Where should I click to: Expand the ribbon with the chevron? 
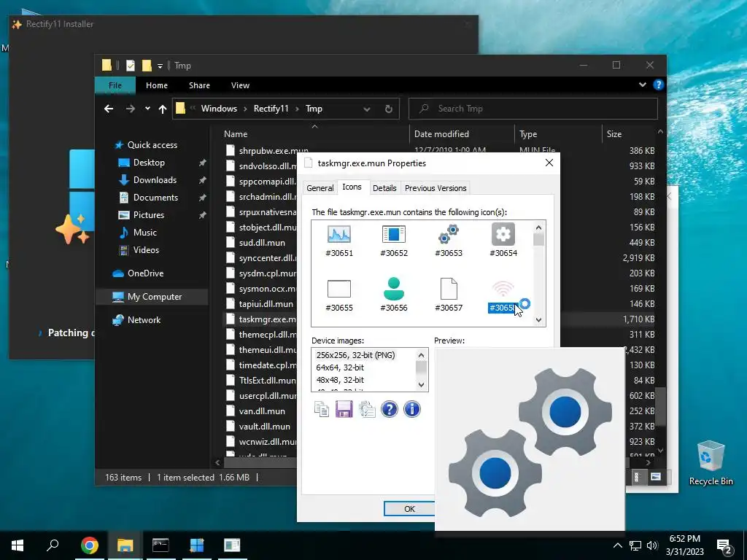point(642,85)
